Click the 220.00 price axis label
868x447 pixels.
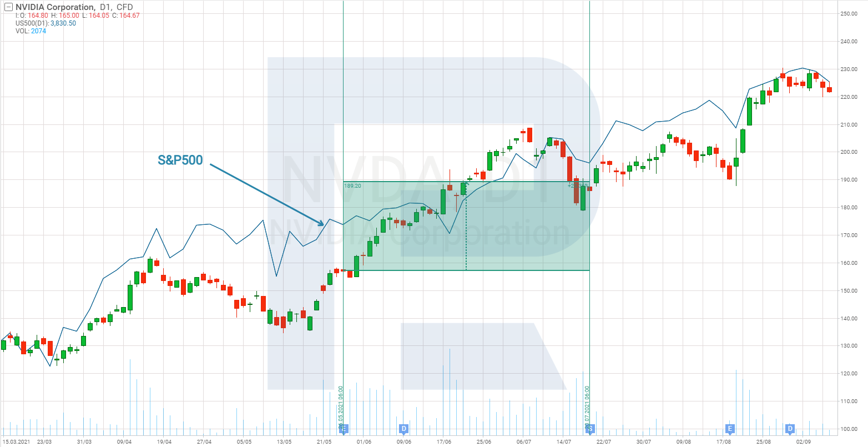pos(850,97)
